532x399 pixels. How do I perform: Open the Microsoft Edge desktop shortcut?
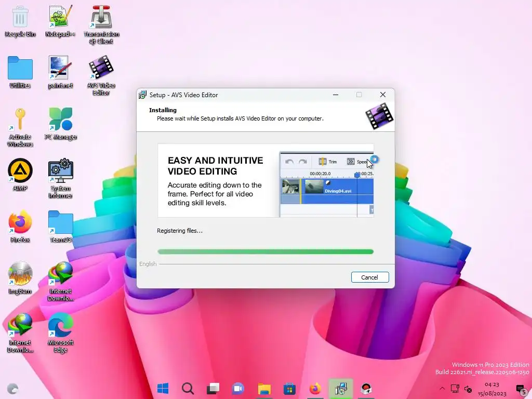[60, 333]
